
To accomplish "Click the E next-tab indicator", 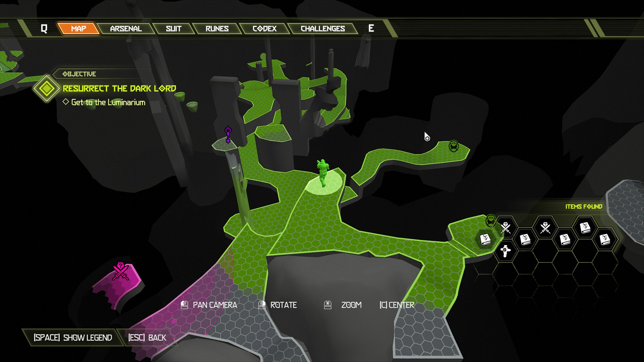I will coord(371,28).
